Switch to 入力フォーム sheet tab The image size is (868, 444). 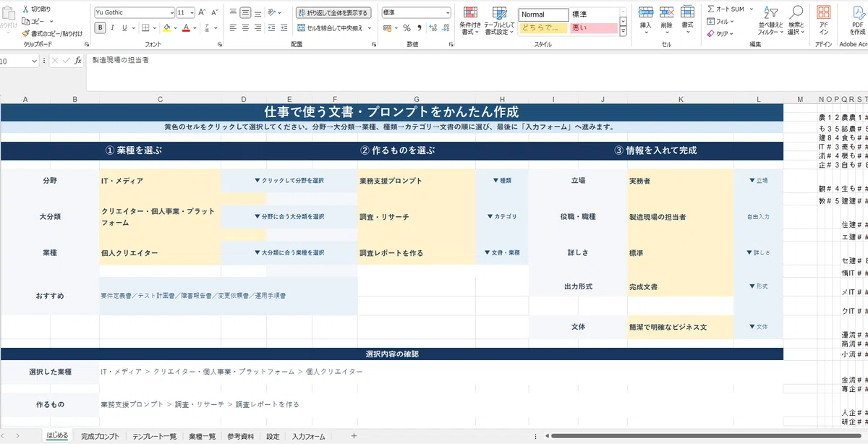(309, 436)
